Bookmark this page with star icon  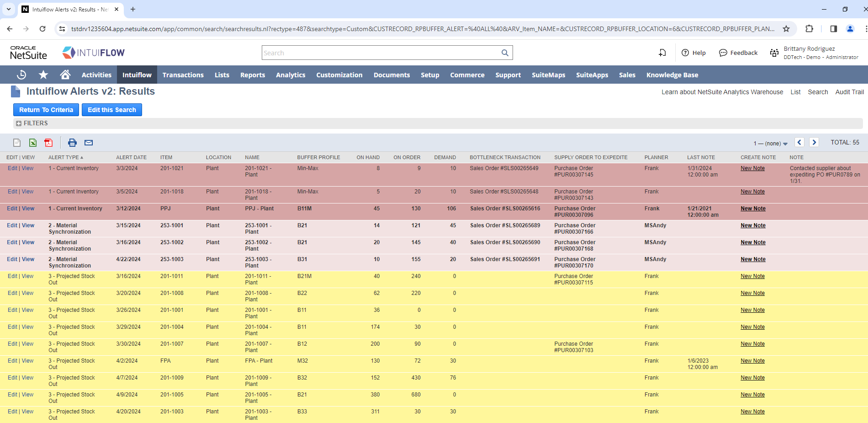point(786,29)
